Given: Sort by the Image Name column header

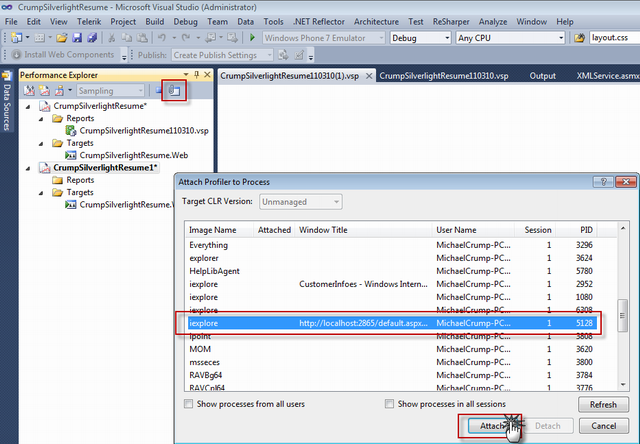Looking at the screenshot, I should [219, 230].
